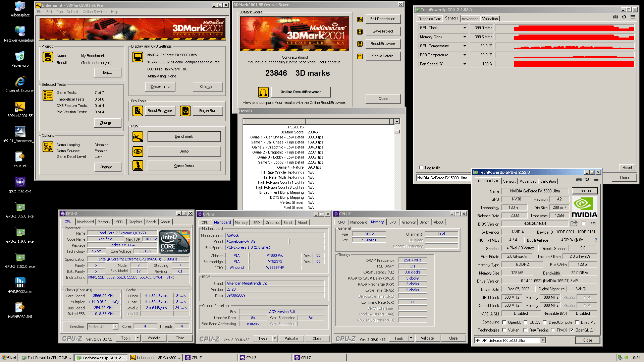644x362 pixels.
Task: Click the GPU Clock red graph
Action: pos(574,28)
